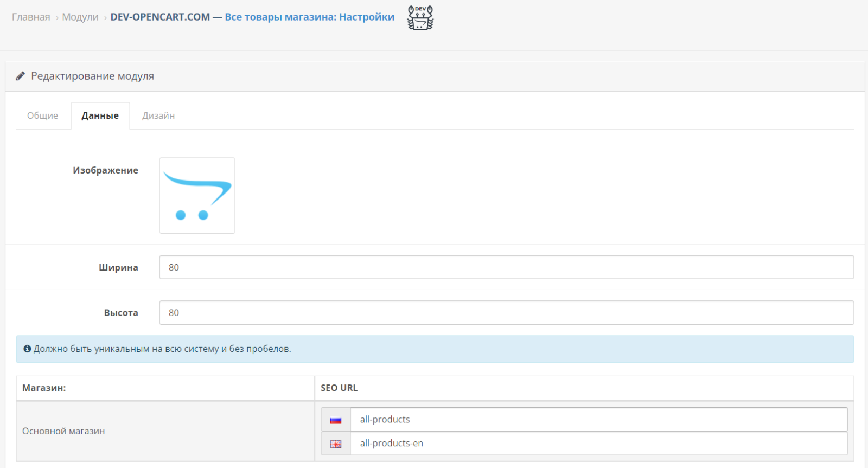This screenshot has width=868, height=469.
Task: Focus the Ширина input field
Action: (x=506, y=267)
